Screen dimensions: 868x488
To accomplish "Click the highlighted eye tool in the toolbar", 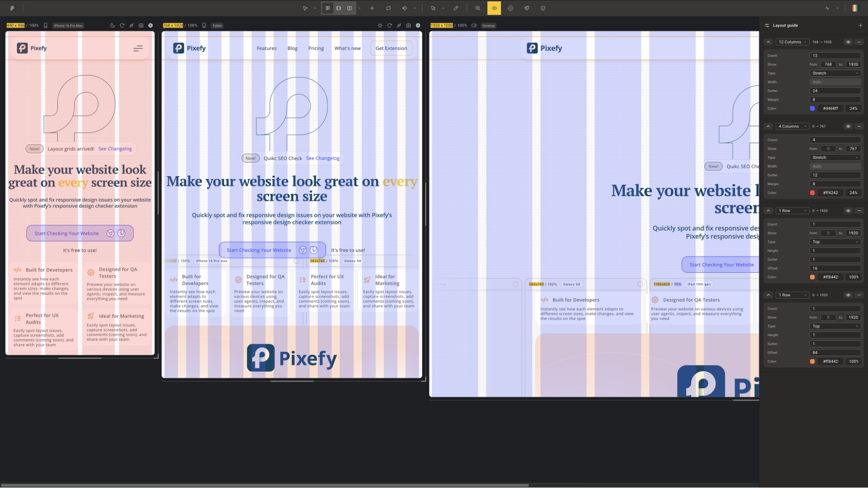I will tap(494, 8).
